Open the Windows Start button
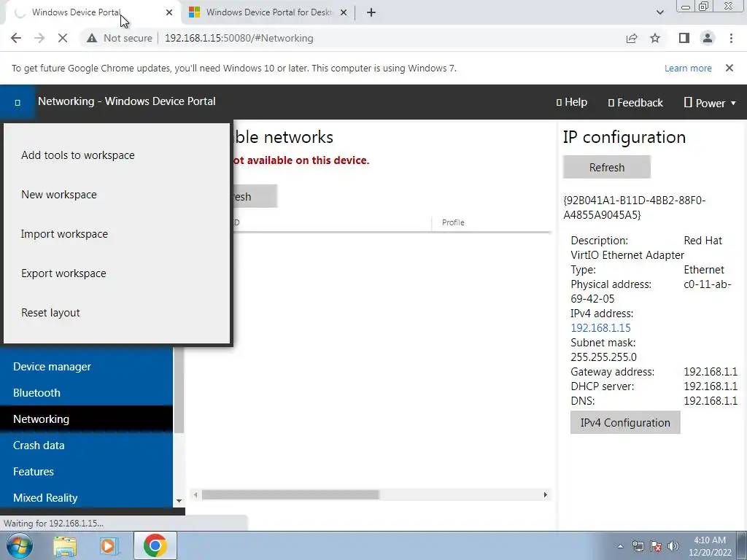 pos(19,545)
